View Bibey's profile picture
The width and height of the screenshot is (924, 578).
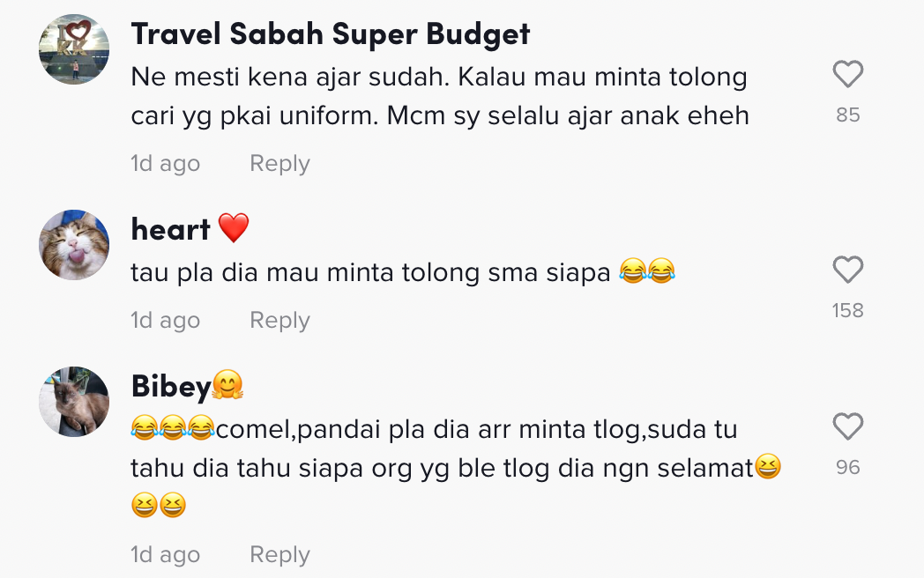click(74, 402)
